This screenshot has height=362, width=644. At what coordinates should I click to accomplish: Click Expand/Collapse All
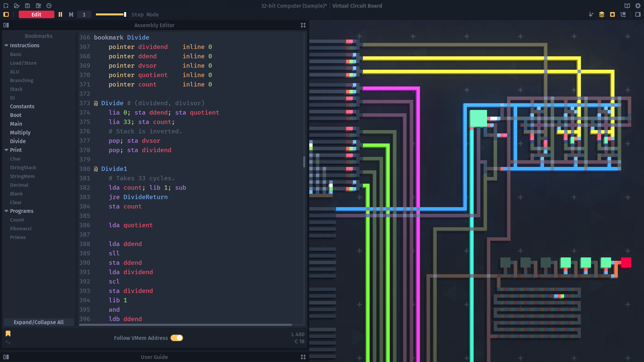[x=39, y=322]
